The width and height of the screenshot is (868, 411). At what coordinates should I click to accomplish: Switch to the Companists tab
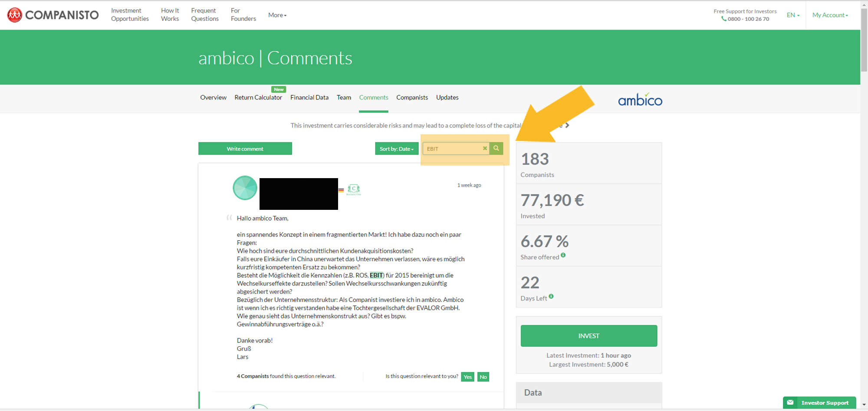pyautogui.click(x=412, y=98)
